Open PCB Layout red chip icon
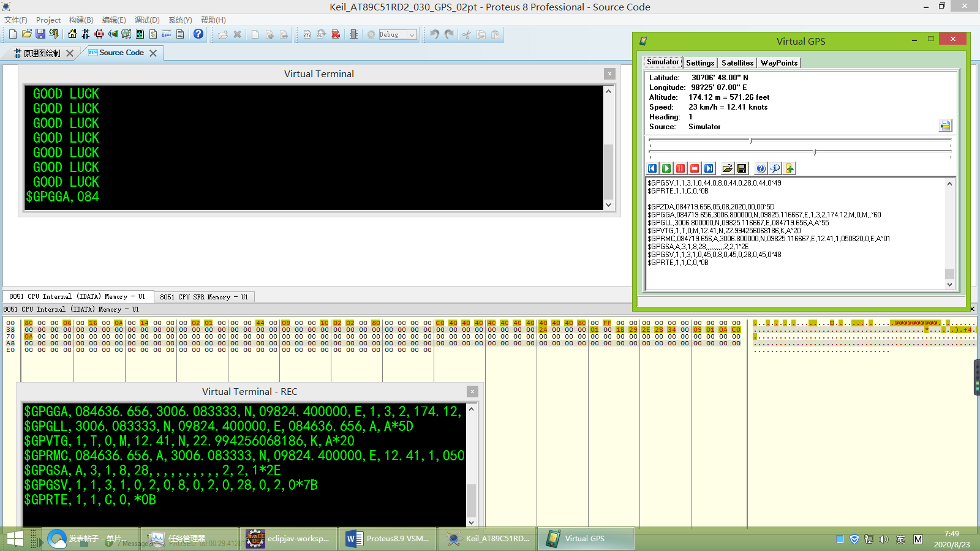This screenshot has width=980, height=551. coord(99,34)
